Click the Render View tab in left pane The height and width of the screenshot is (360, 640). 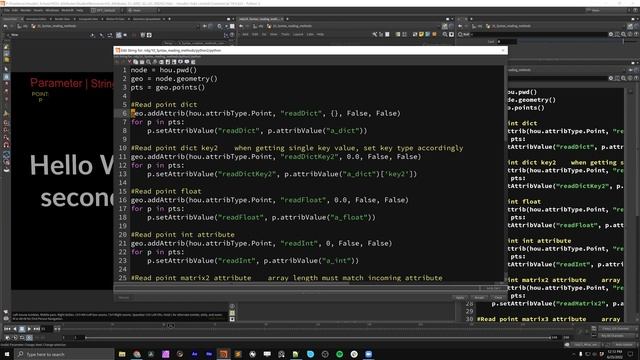tap(62, 19)
